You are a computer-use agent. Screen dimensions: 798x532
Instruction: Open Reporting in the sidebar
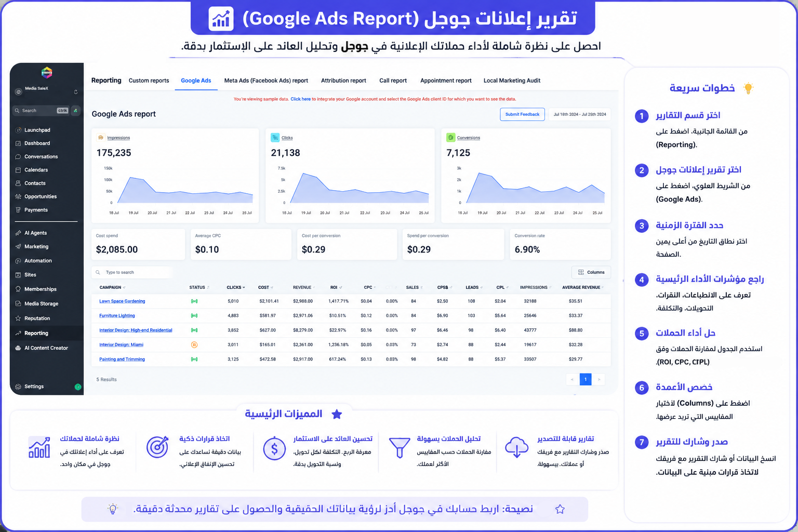point(36,333)
